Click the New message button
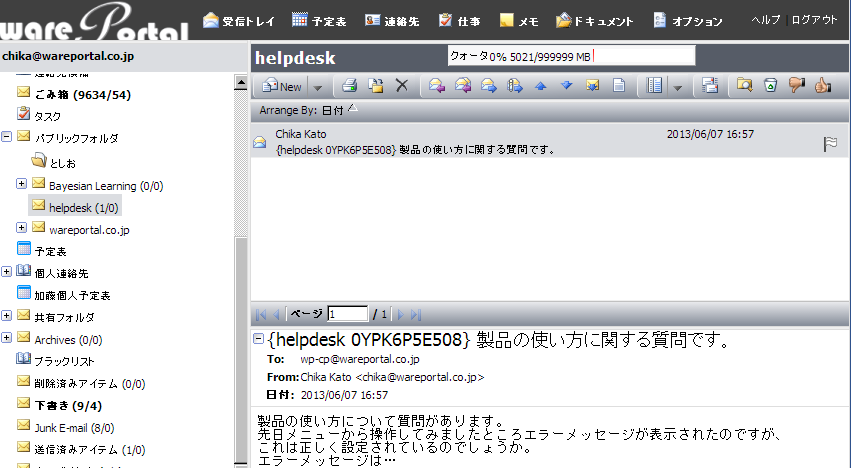851x468 pixels. pyautogui.click(x=282, y=86)
